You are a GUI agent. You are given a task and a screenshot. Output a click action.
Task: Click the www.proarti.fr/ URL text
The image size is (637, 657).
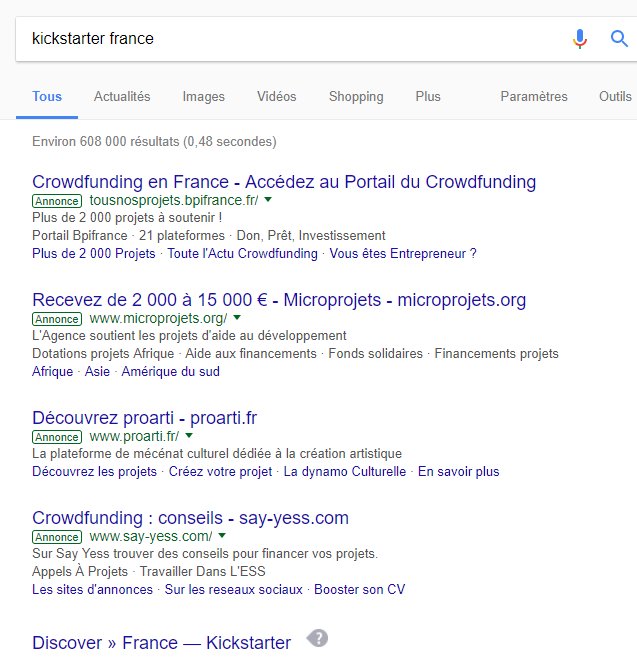point(134,437)
